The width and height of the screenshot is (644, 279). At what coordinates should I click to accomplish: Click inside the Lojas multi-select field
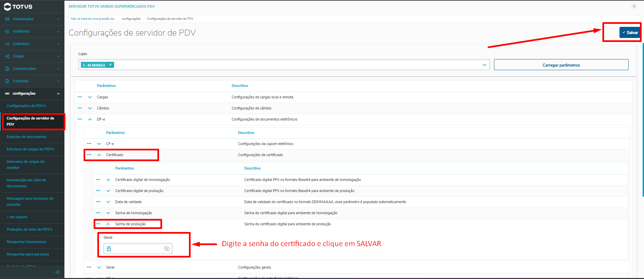[284, 65]
